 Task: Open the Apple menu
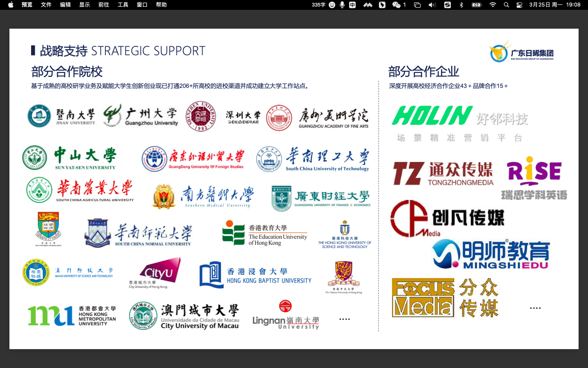click(x=11, y=5)
